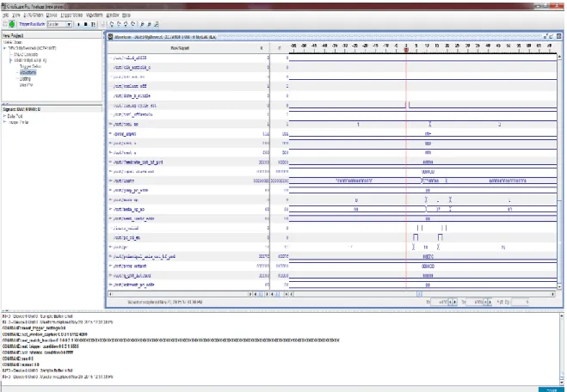
Task: Click the Waveform window title bar icon
Action: [111, 36]
